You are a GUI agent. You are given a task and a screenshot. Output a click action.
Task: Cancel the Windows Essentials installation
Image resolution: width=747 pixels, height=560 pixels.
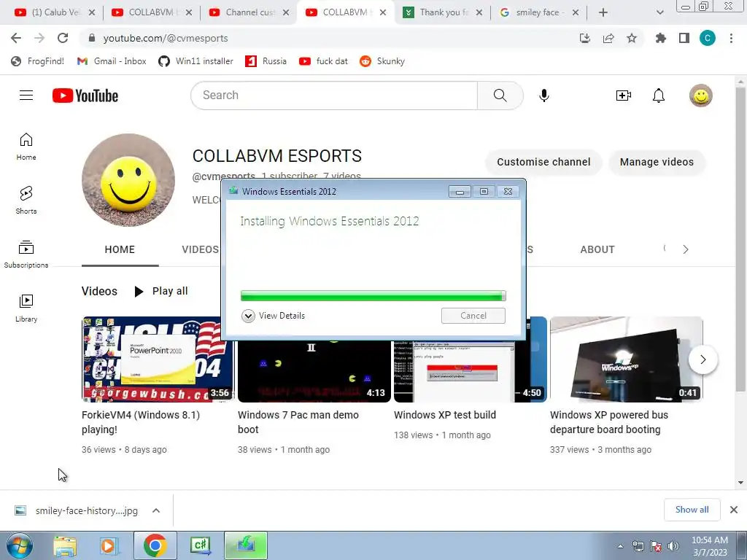pyautogui.click(x=473, y=316)
